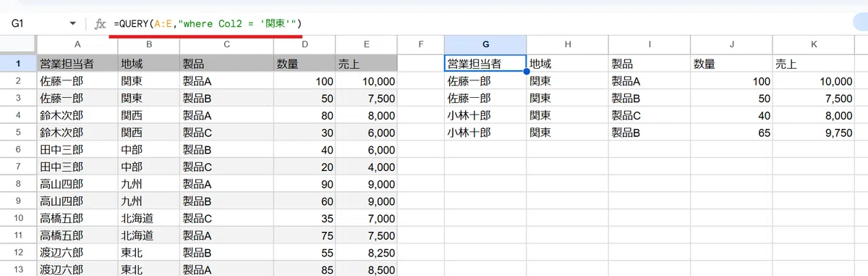Select row 5 header
The width and height of the screenshot is (868, 276).
(x=18, y=133)
